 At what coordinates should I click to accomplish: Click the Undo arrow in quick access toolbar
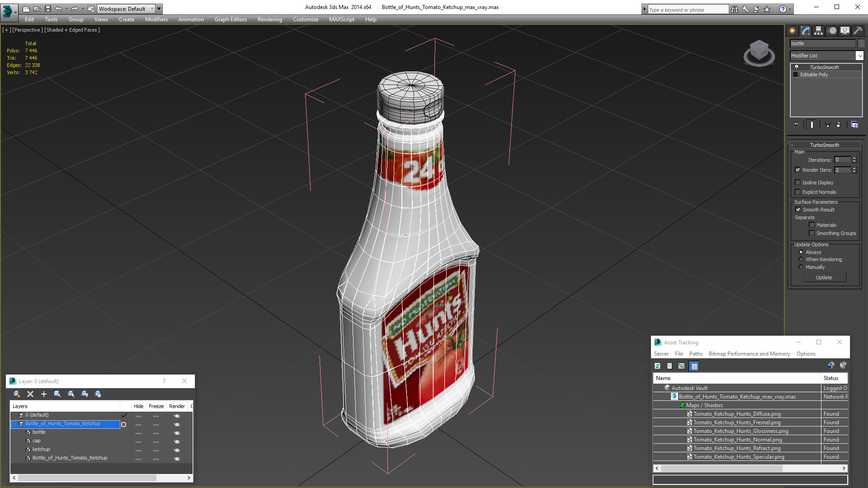(x=58, y=9)
